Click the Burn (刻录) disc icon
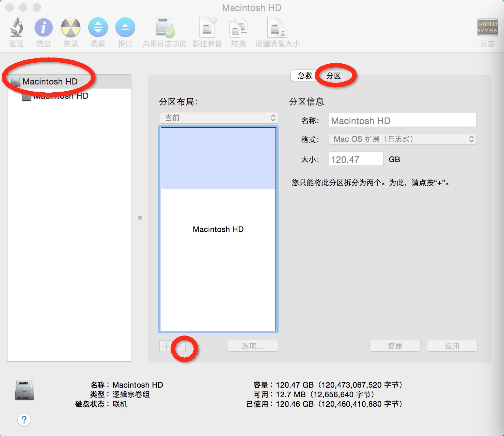 tap(71, 28)
